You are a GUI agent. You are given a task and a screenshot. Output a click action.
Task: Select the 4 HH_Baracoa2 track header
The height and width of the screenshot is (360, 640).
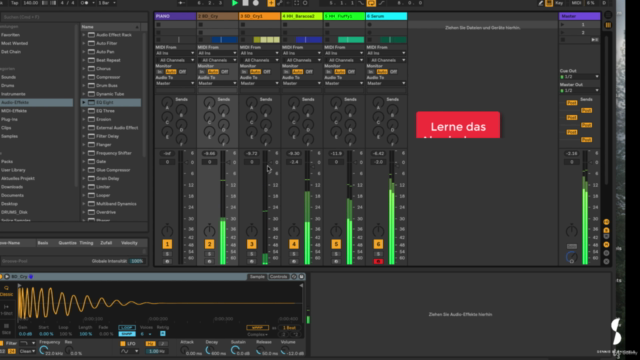point(302,16)
